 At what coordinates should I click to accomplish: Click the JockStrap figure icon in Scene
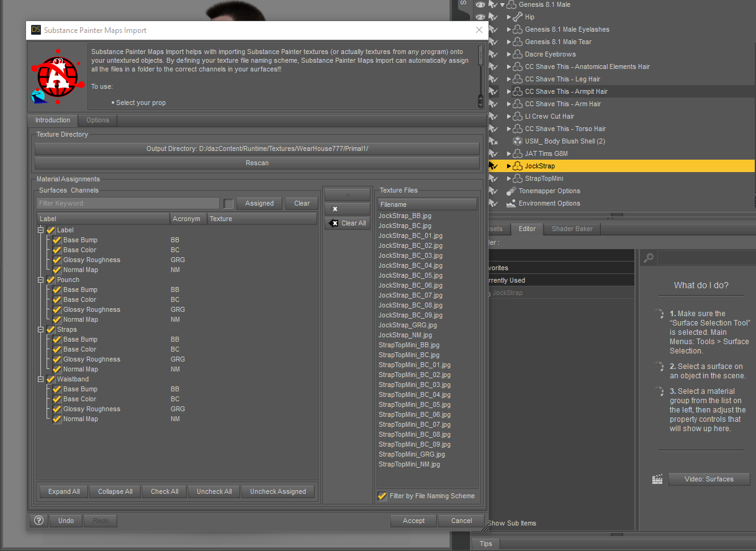[x=518, y=166]
